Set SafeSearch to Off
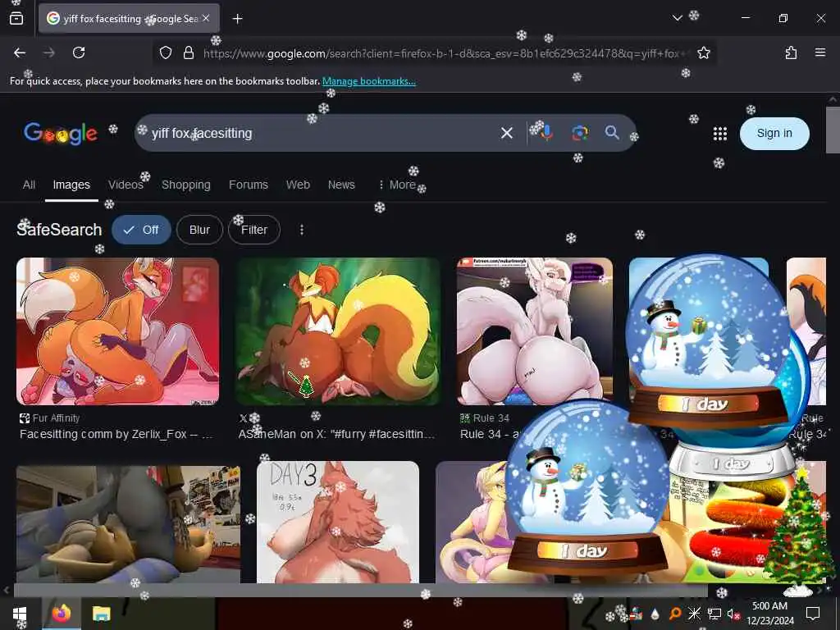840x630 pixels. (141, 230)
